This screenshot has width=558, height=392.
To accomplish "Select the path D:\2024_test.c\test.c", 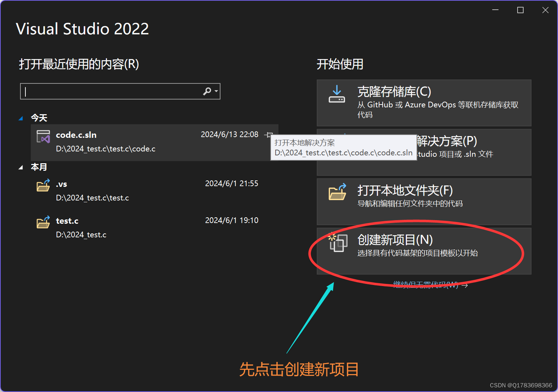I will click(92, 198).
